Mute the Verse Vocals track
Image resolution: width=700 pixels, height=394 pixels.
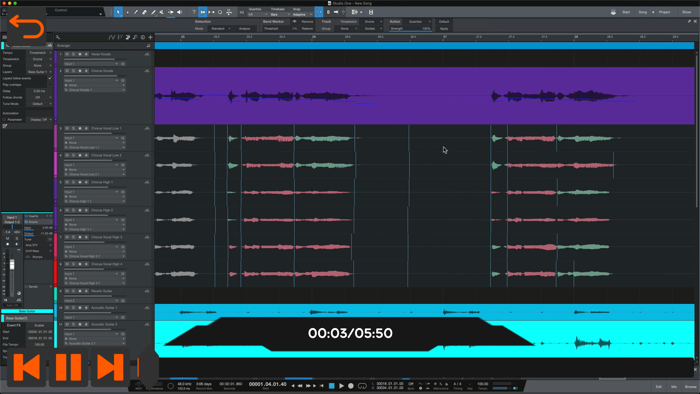point(67,54)
